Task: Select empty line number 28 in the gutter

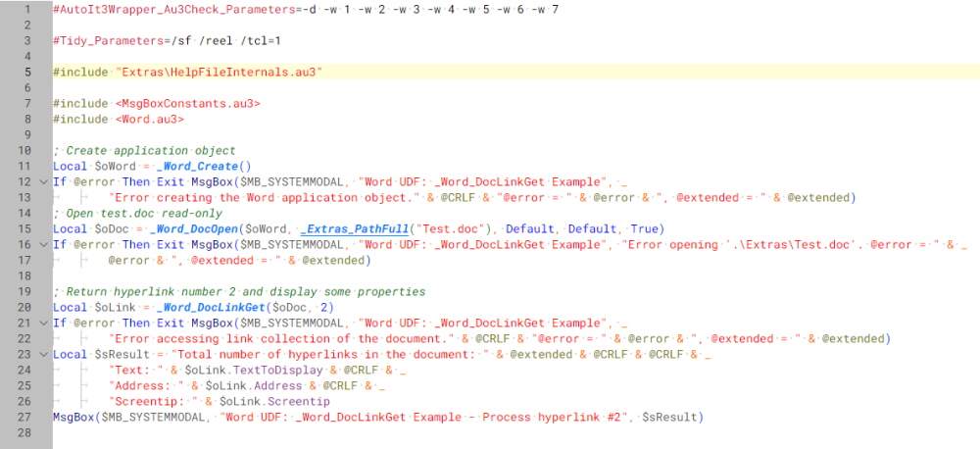Action: (x=24, y=432)
